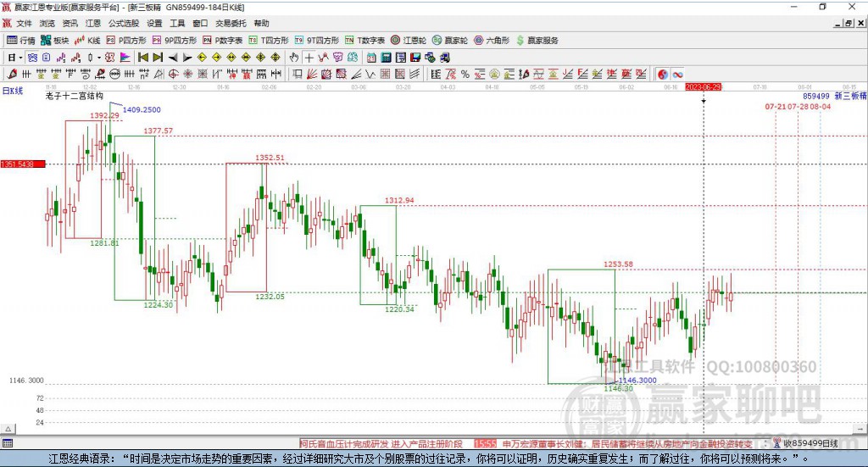Viewport: 868px width, 467px height.
Task: Open the P四方形 tool
Action: (x=126, y=40)
